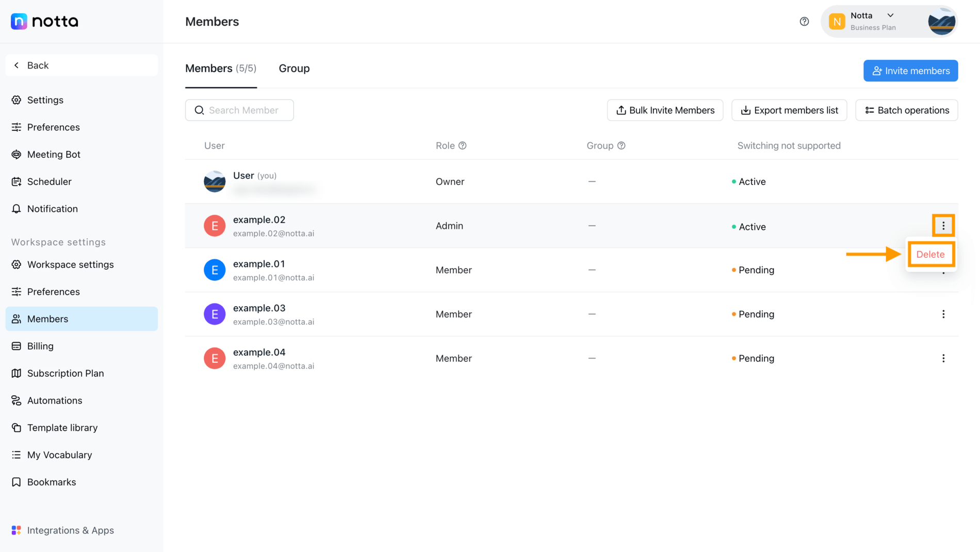Screen dimensions: 980x552
Task: Click the example.02@notta.ai email
Action: (x=273, y=233)
